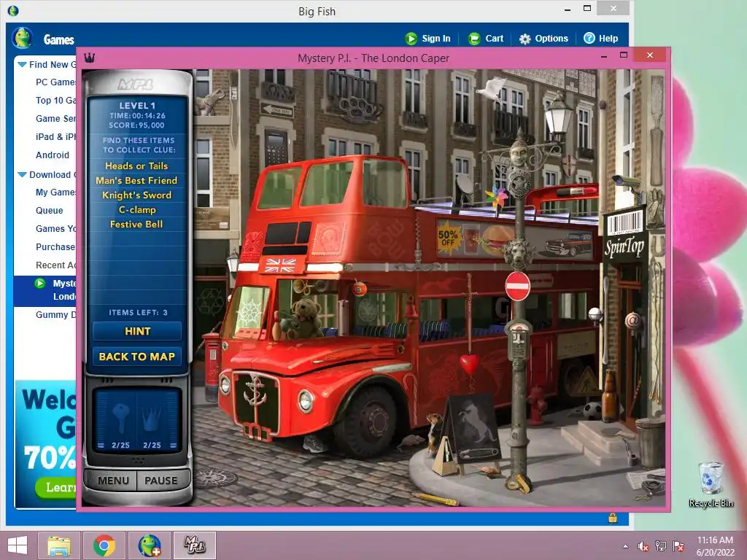Screen dimensions: 747x560
Task: Click the red fire hydrant
Action: [538, 405]
